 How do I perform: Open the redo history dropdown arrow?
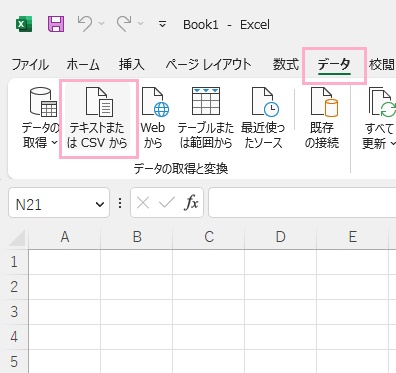pos(141,24)
